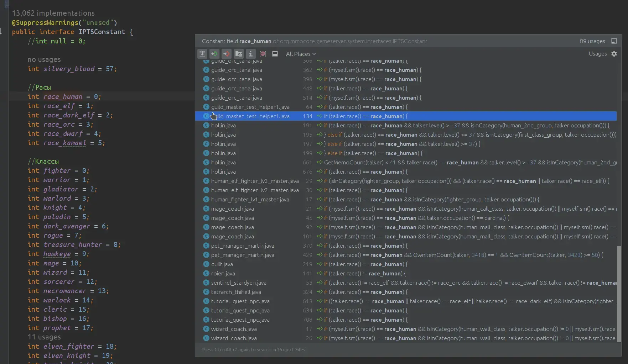
Task: Click the implemented gutter arrow beside IPTSConstant
Action: point(1,32)
